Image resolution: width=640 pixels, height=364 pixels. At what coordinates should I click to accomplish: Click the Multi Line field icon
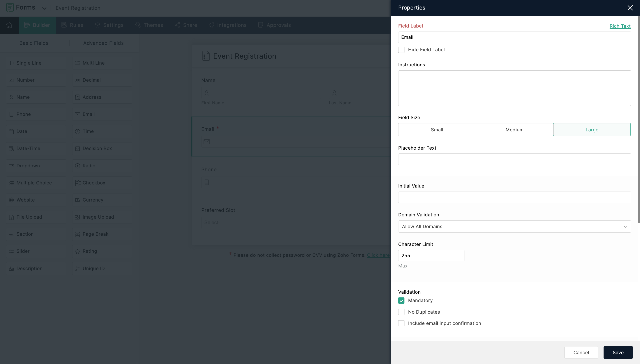click(x=77, y=63)
